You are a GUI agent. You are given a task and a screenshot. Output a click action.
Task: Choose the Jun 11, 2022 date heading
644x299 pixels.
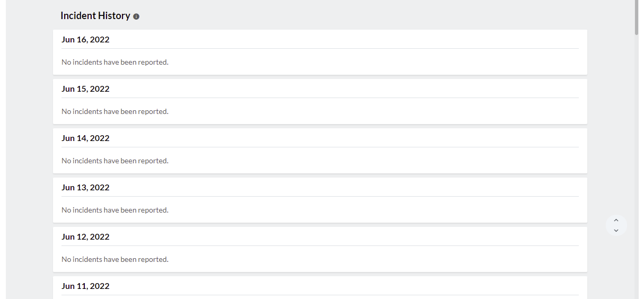pyautogui.click(x=85, y=286)
